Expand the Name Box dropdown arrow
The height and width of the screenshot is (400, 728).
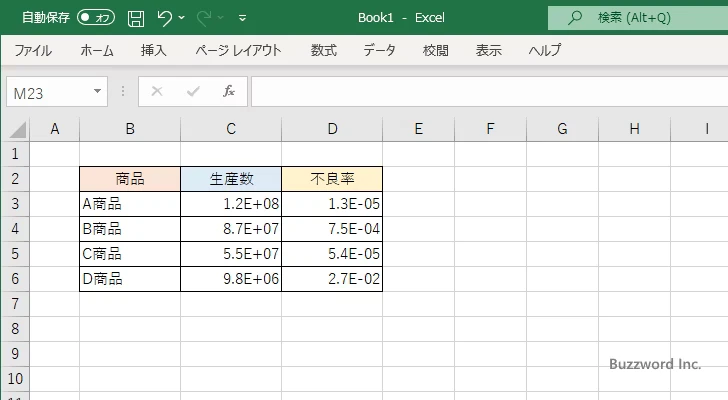pyautogui.click(x=97, y=91)
